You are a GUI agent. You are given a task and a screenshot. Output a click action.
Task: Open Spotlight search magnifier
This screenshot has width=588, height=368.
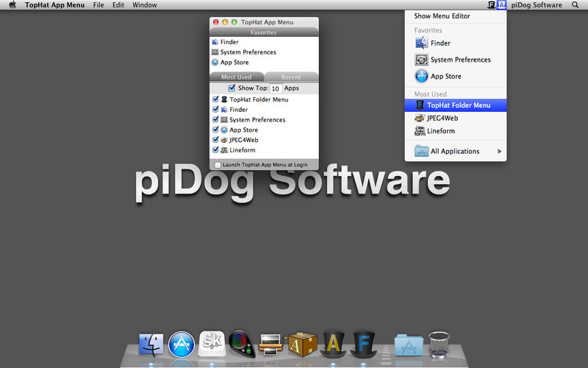click(575, 5)
